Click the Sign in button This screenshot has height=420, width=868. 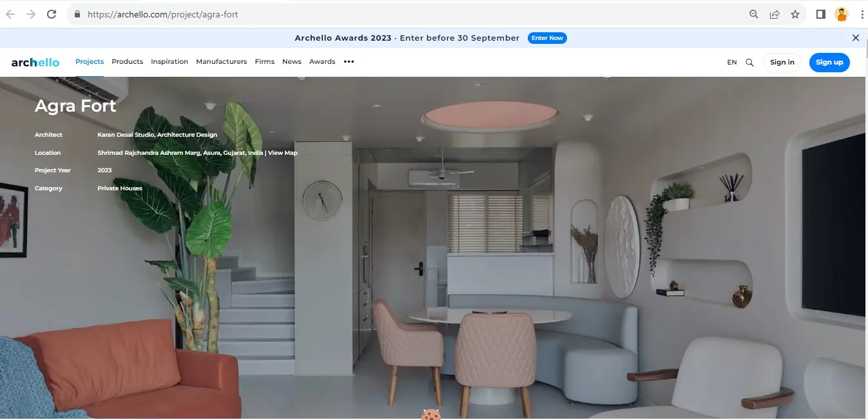coord(782,63)
